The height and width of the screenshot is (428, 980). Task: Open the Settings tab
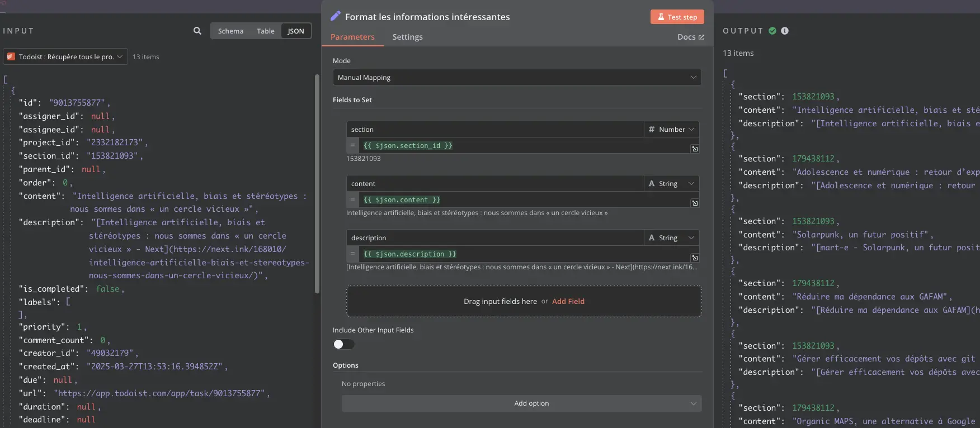click(407, 37)
